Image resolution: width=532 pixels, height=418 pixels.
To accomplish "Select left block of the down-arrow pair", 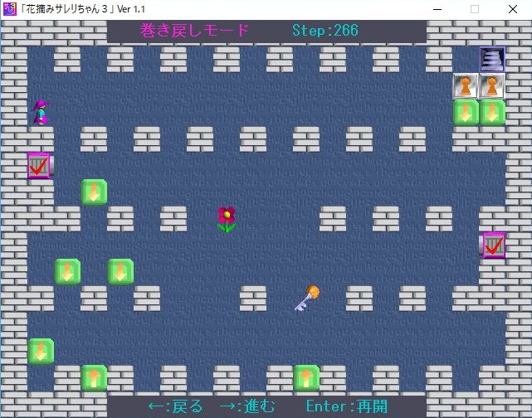I will [67, 271].
